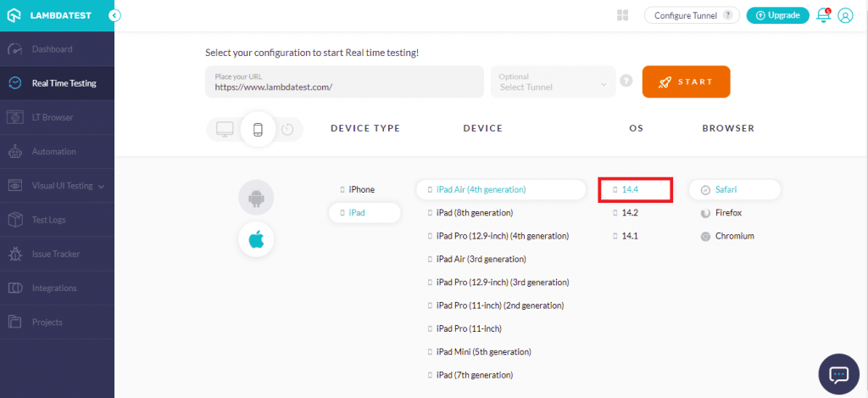
Task: Switch to mobile device testing mode
Action: coord(258,129)
